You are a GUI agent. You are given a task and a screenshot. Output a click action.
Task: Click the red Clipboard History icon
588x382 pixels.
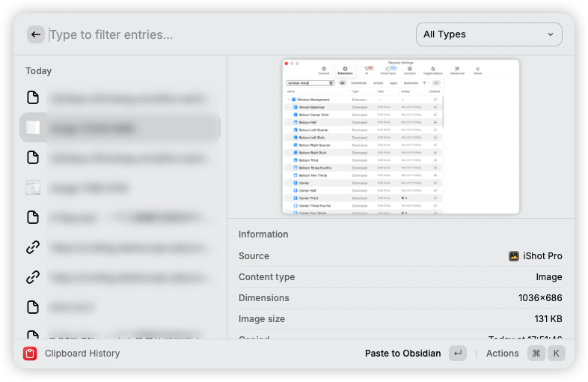(x=30, y=354)
